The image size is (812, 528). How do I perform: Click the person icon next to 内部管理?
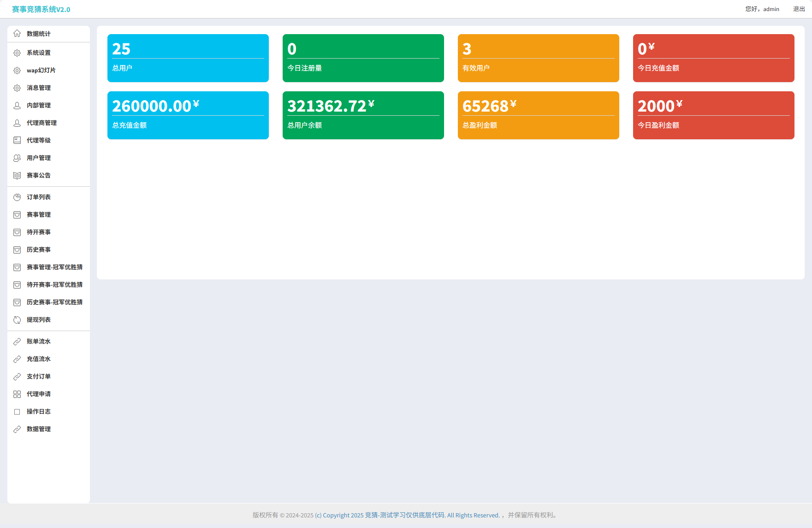pos(17,106)
